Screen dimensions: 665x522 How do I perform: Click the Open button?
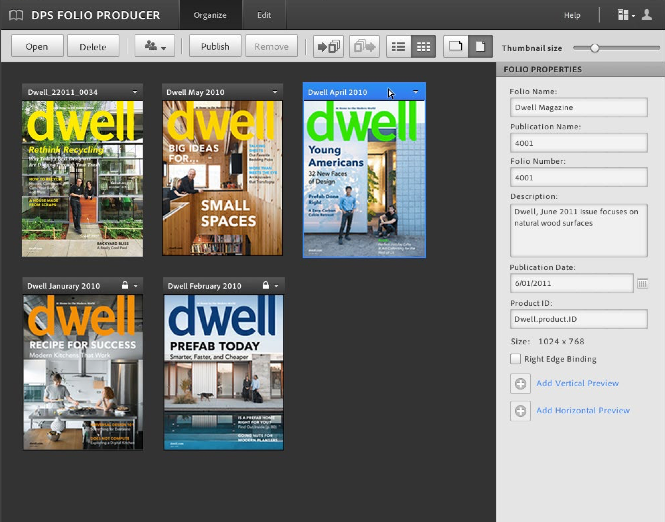37,46
